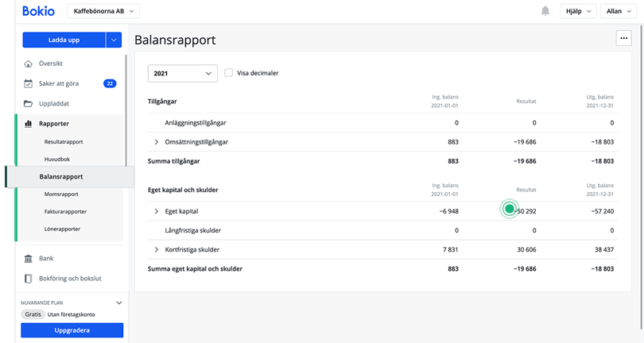Click the Gratis plan tag
This screenshot has height=343, width=644.
tap(33, 314)
